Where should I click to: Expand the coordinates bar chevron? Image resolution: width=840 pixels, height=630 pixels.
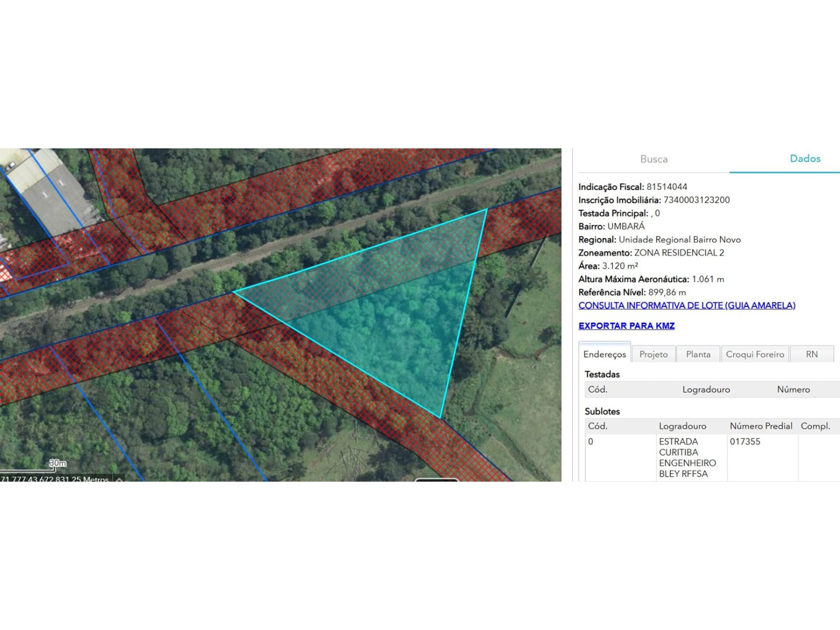coord(119,479)
